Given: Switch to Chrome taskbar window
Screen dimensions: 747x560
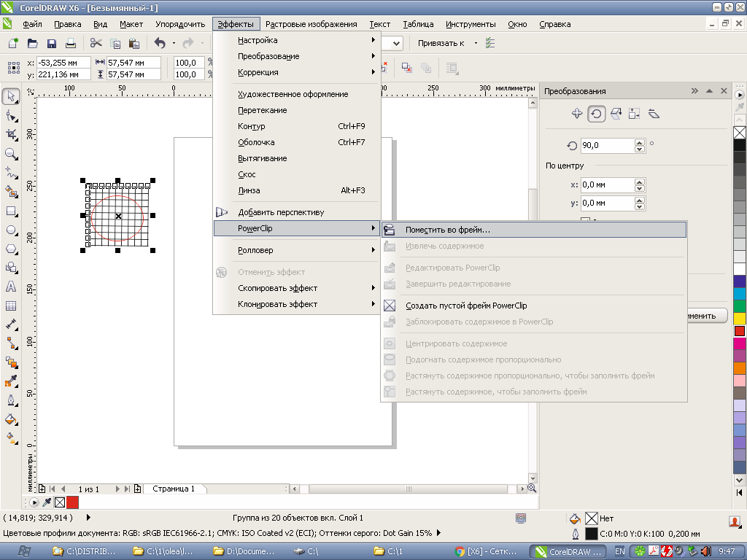Looking at the screenshot, I should click(x=487, y=551).
